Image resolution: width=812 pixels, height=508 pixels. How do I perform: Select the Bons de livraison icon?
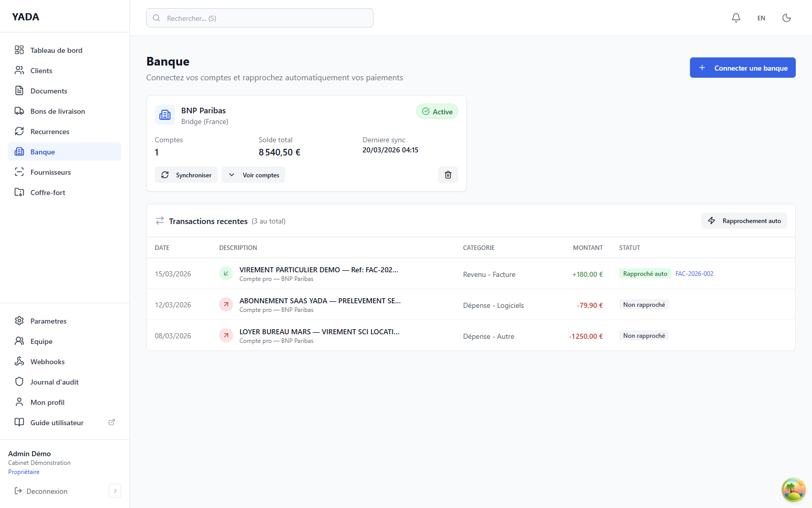coord(19,111)
